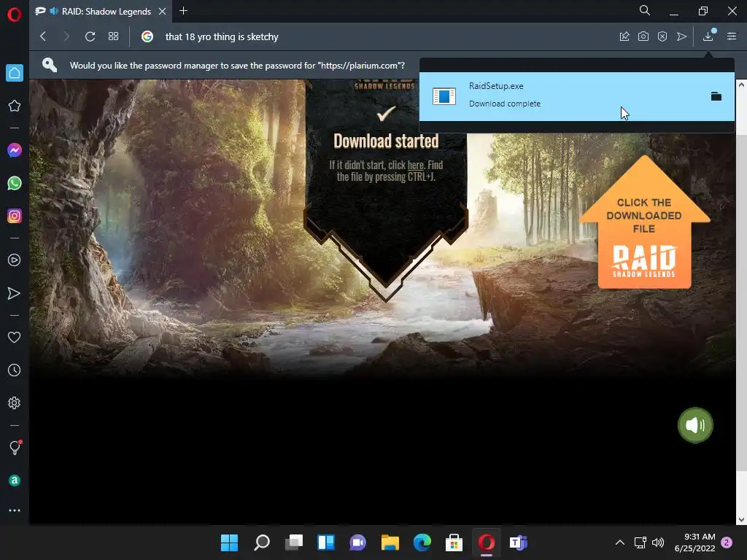Open WhatsApp in the sidebar
This screenshot has width=747, height=560.
[15, 183]
